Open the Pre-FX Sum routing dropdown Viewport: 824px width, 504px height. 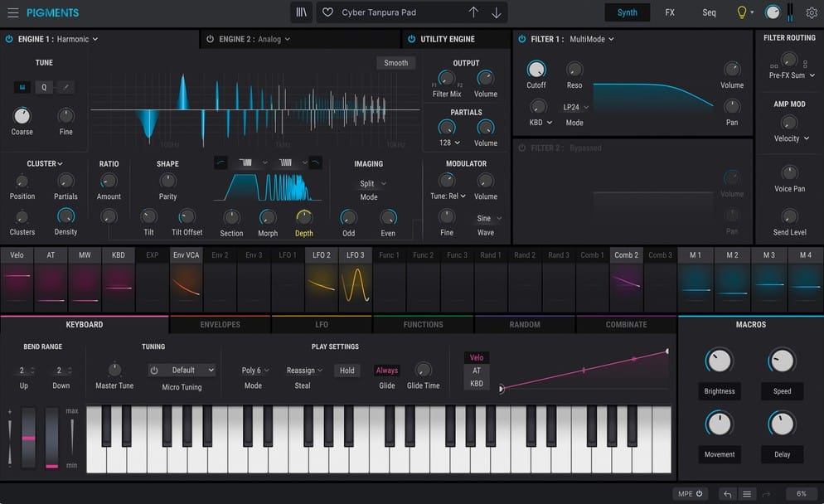click(x=792, y=75)
